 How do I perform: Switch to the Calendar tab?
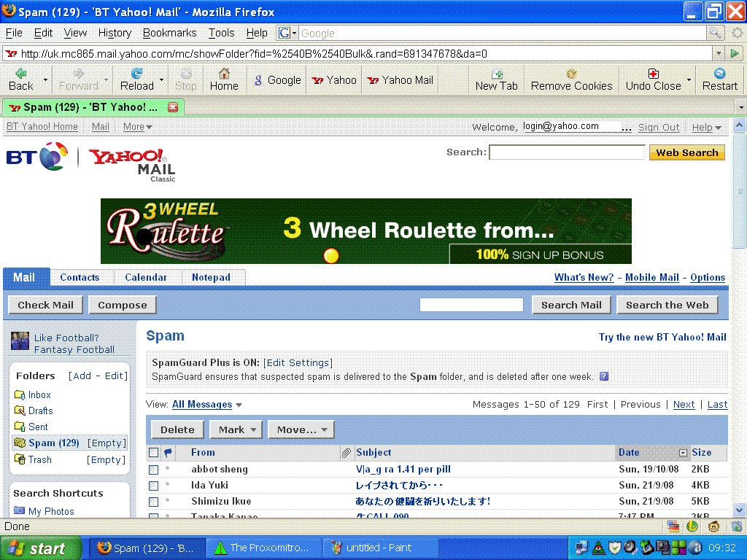click(145, 277)
